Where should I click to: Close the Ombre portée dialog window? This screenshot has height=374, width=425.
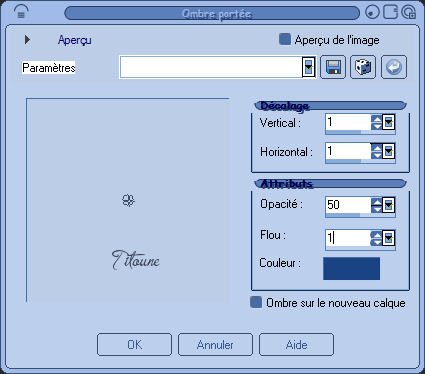point(409,12)
